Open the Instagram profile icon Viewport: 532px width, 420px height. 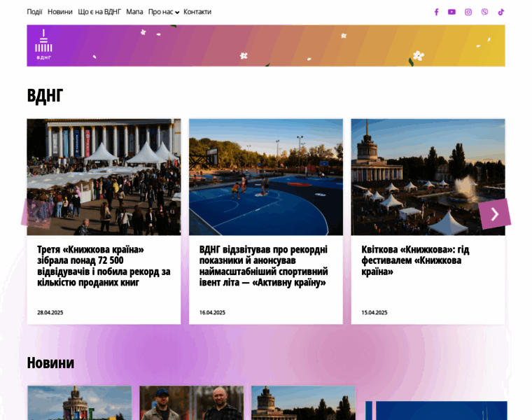pyautogui.click(x=468, y=12)
